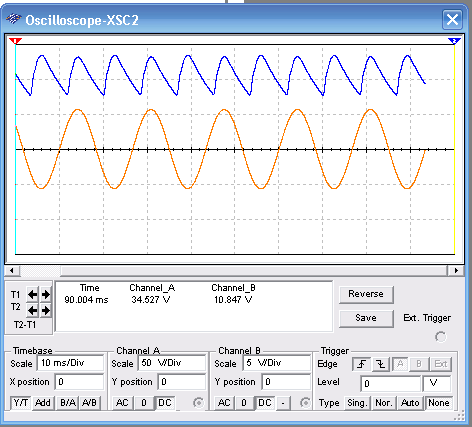Set Channel B coupling to DC

point(265,403)
